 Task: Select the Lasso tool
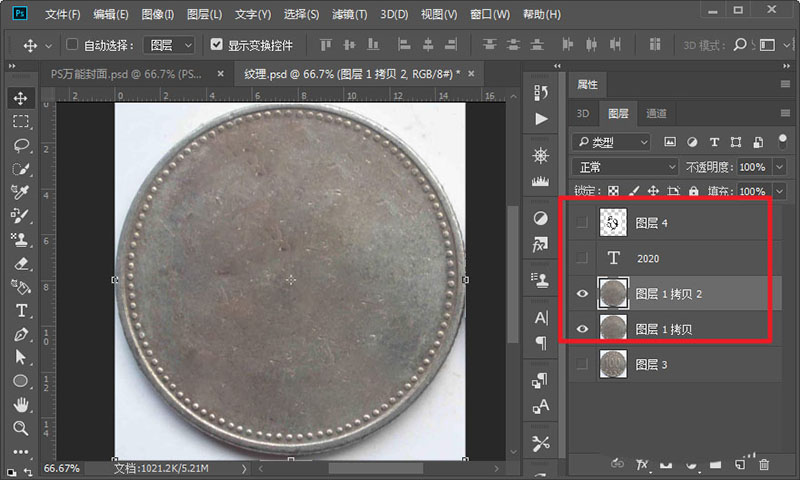tap(20, 145)
